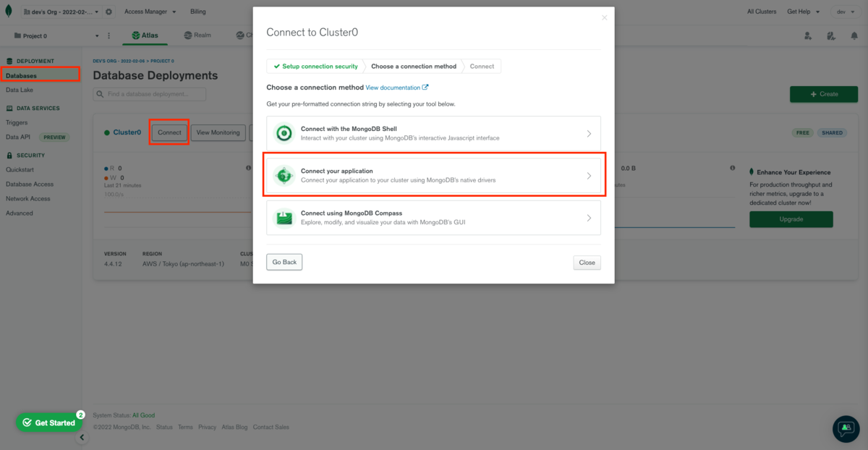This screenshot has width=868, height=450.
Task: Choose Connect your application option
Action: point(433,175)
